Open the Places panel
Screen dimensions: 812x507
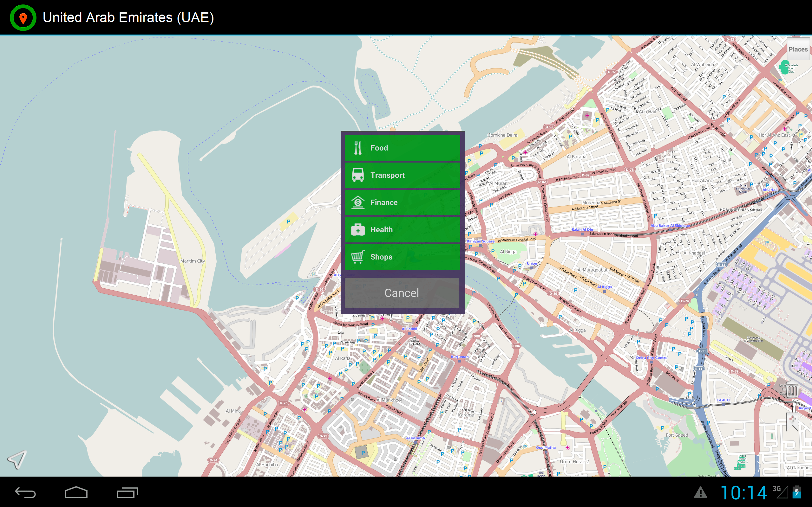click(x=799, y=49)
